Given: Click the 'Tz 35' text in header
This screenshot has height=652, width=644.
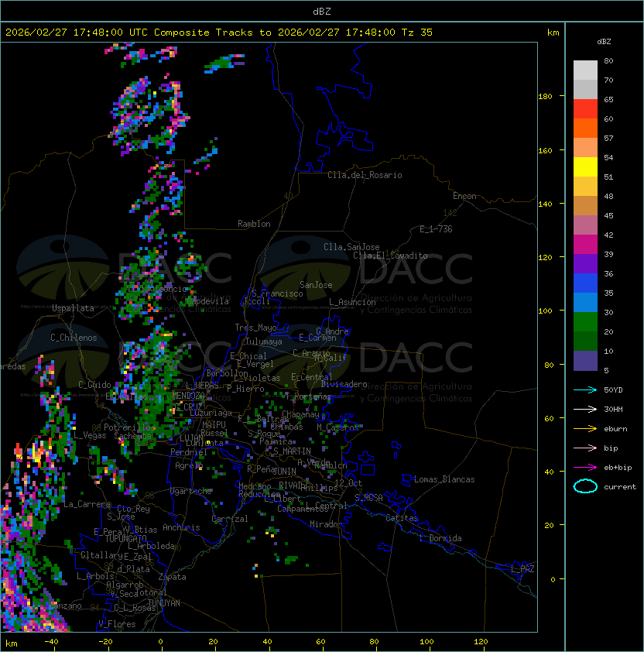Looking at the screenshot, I should pyautogui.click(x=417, y=33).
